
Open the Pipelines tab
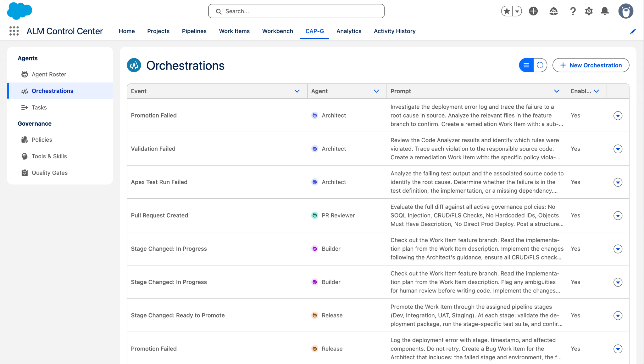coord(194,31)
